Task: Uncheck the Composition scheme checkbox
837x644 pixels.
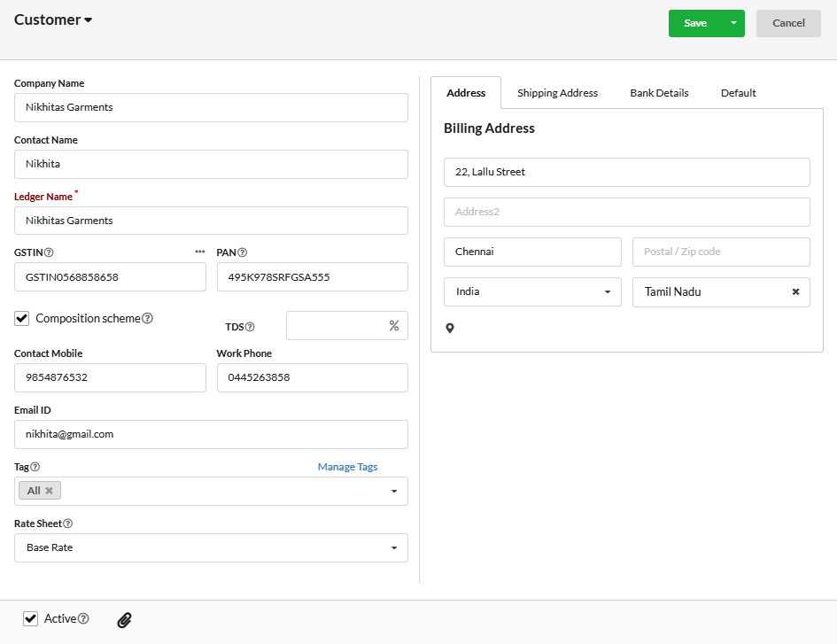Action: pyautogui.click(x=21, y=318)
